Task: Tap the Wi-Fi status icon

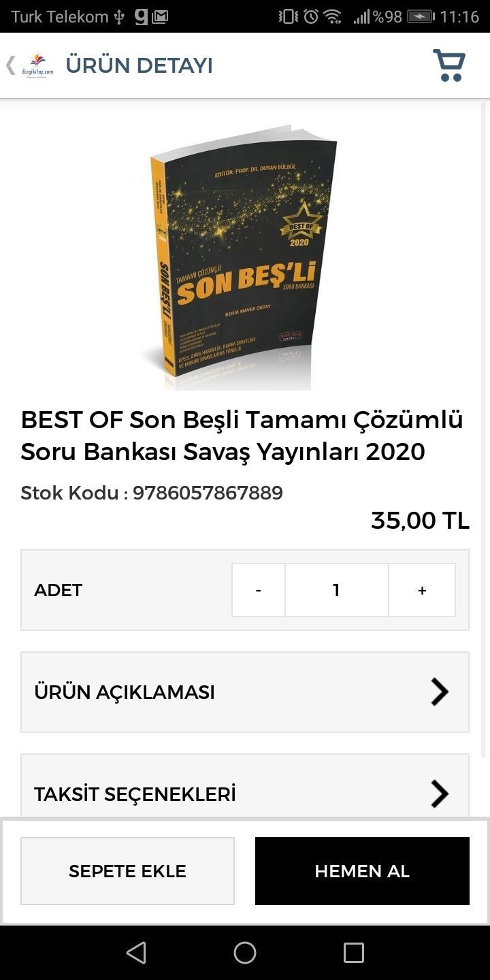Action: point(333,16)
